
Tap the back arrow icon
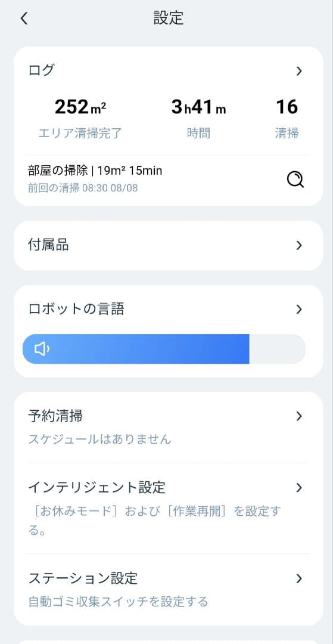pos(24,18)
